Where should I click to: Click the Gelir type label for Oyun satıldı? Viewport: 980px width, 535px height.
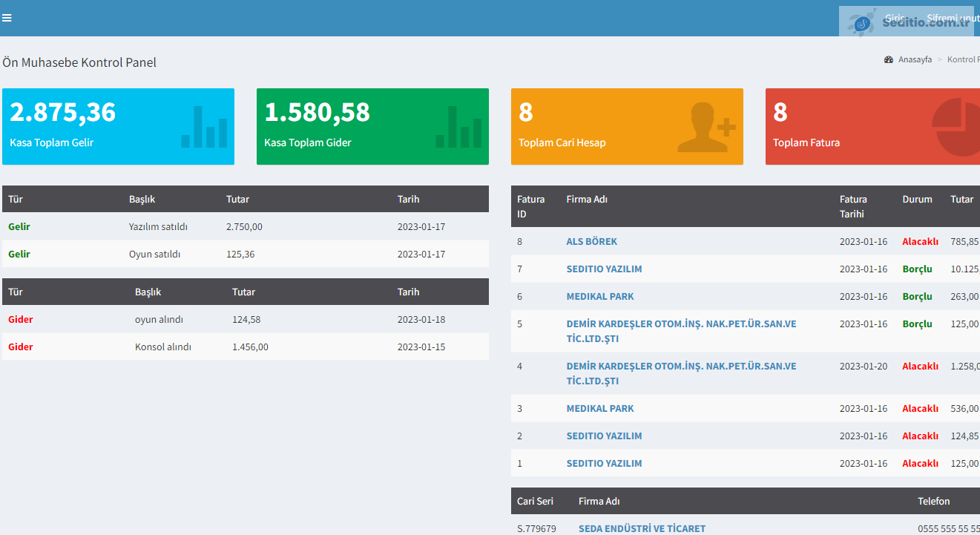[19, 254]
